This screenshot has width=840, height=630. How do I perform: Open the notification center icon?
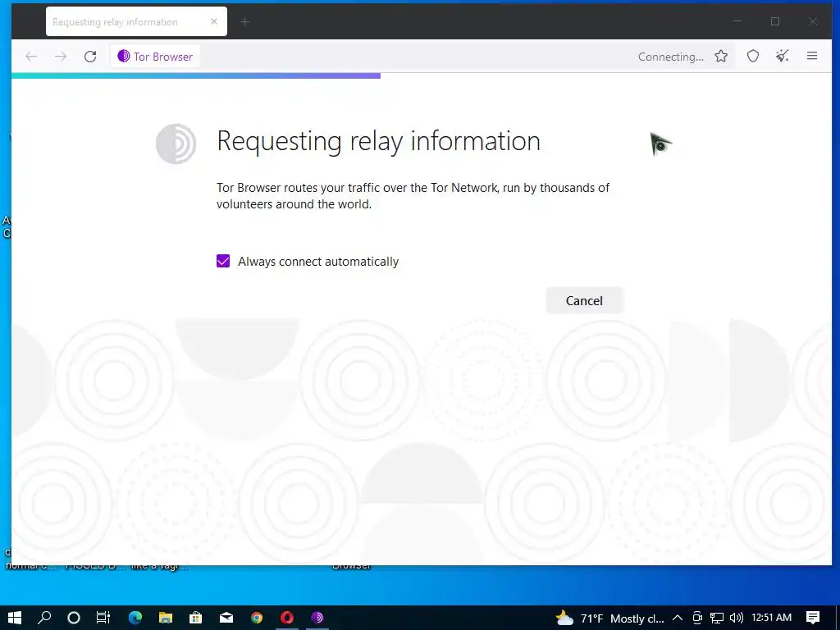813,618
